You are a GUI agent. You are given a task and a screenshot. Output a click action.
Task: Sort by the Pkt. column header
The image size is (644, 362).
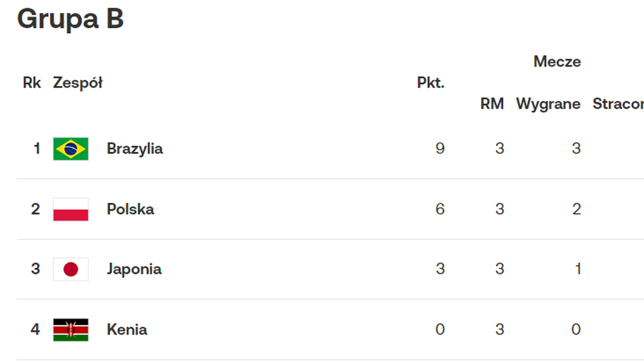click(431, 83)
